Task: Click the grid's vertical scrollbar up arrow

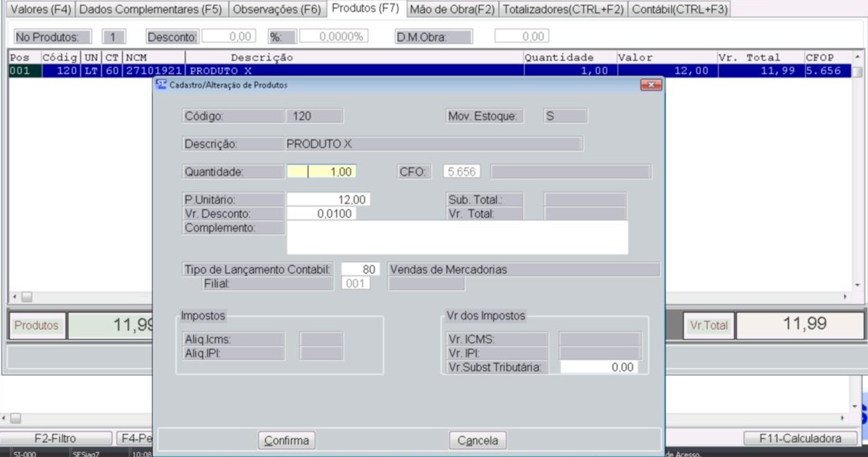Action: 858,57
